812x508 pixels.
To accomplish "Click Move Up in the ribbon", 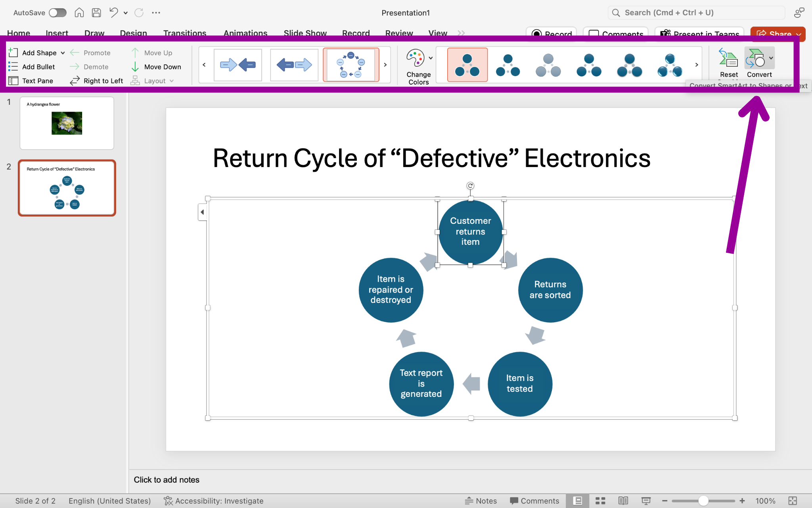I will pos(152,53).
